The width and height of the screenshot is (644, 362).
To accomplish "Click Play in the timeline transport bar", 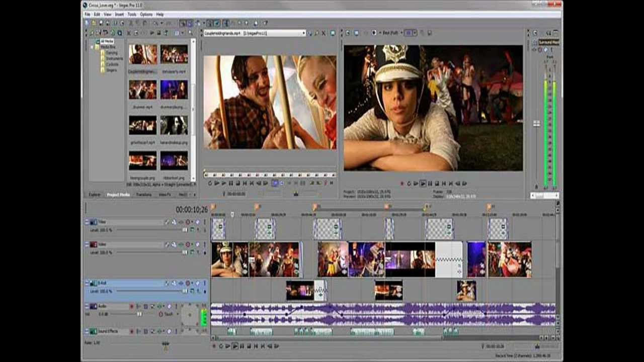I will (235, 346).
